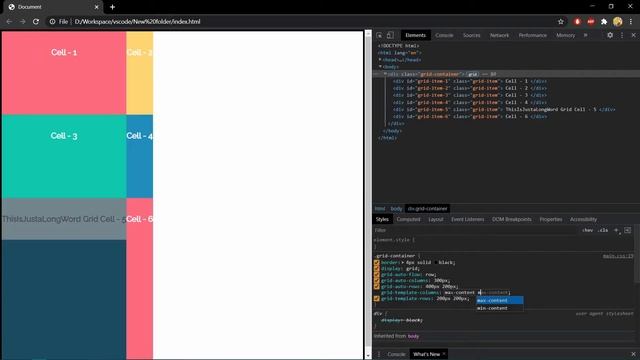Screen dimensions: 640x360
Task: Open the Event Listeners tab
Action: (x=467, y=220)
